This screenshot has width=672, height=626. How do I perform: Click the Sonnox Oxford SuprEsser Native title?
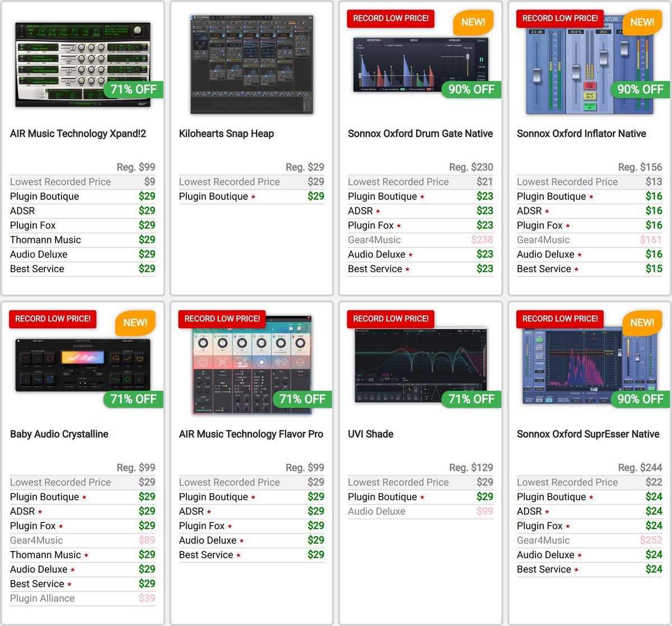coord(588,434)
